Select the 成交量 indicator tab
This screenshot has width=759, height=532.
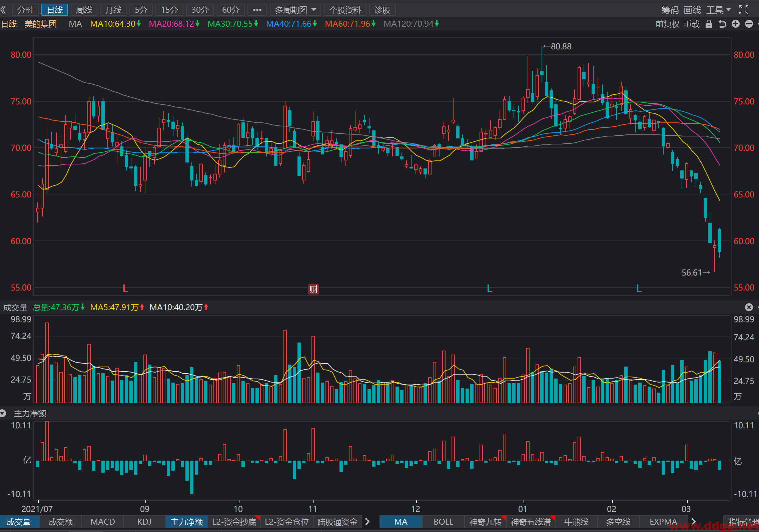(x=19, y=522)
